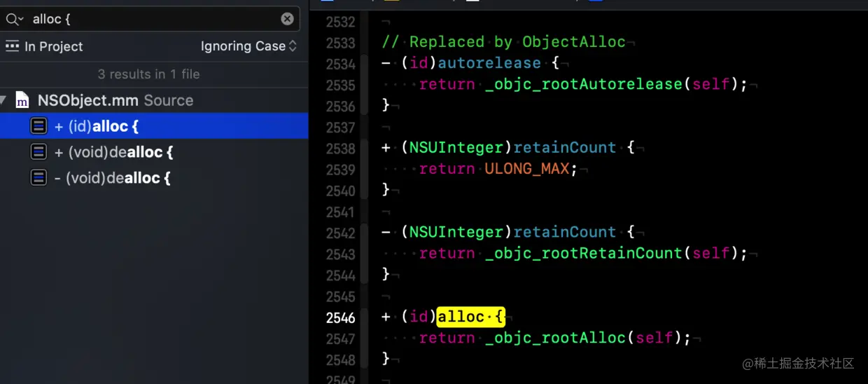Click line number 2546 in the gutter
868x384 pixels.
pyautogui.click(x=341, y=318)
